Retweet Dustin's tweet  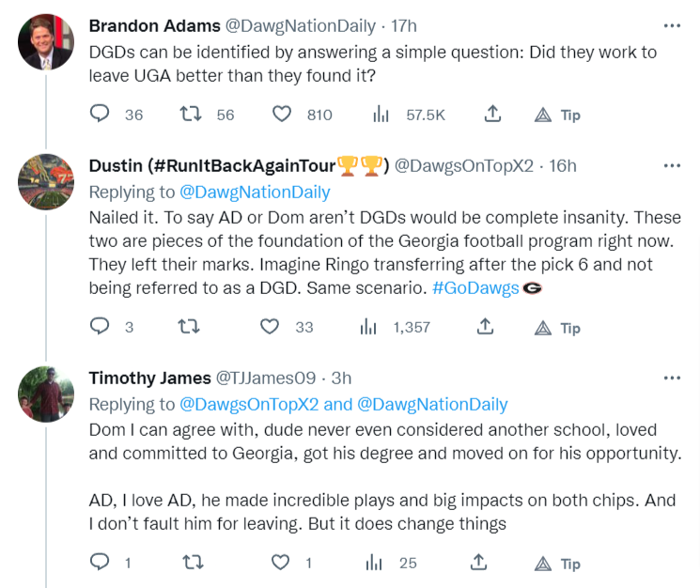[191, 327]
